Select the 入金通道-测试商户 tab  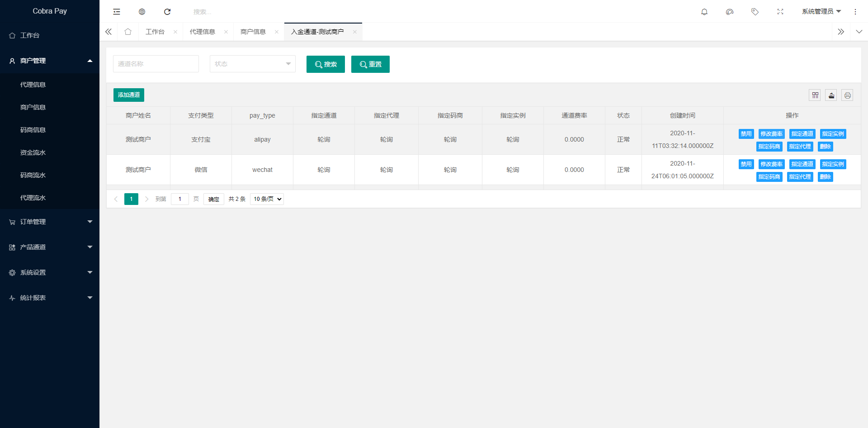point(317,32)
